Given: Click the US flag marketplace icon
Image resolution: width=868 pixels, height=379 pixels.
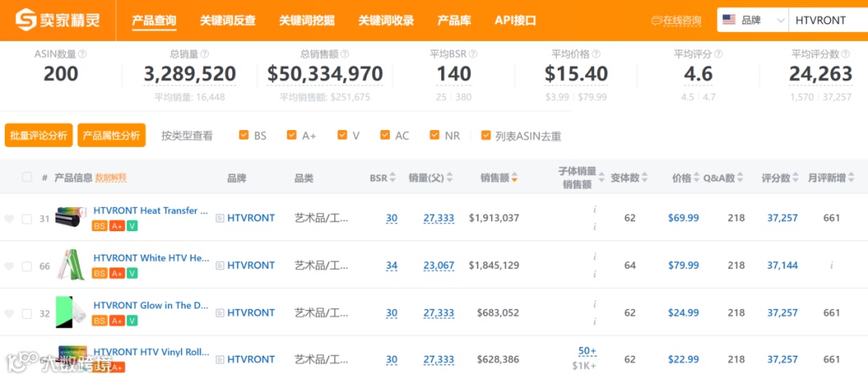Looking at the screenshot, I should pos(729,20).
